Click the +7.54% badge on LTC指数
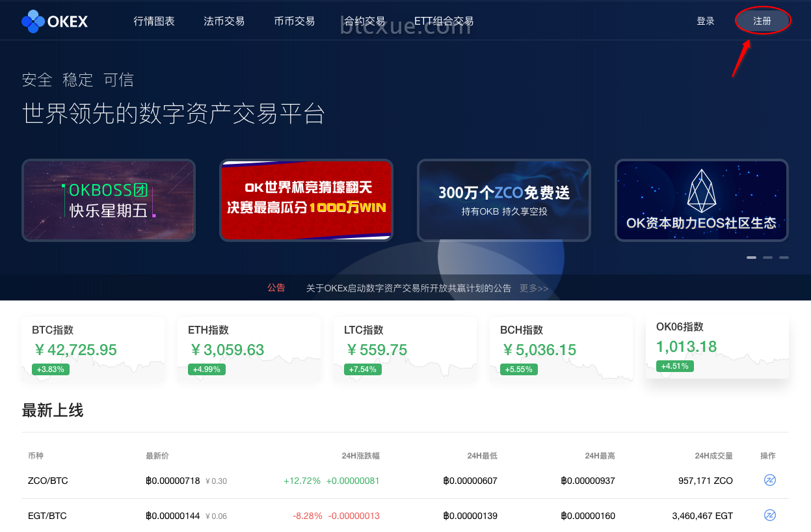The height and width of the screenshot is (532, 811). [x=363, y=369]
